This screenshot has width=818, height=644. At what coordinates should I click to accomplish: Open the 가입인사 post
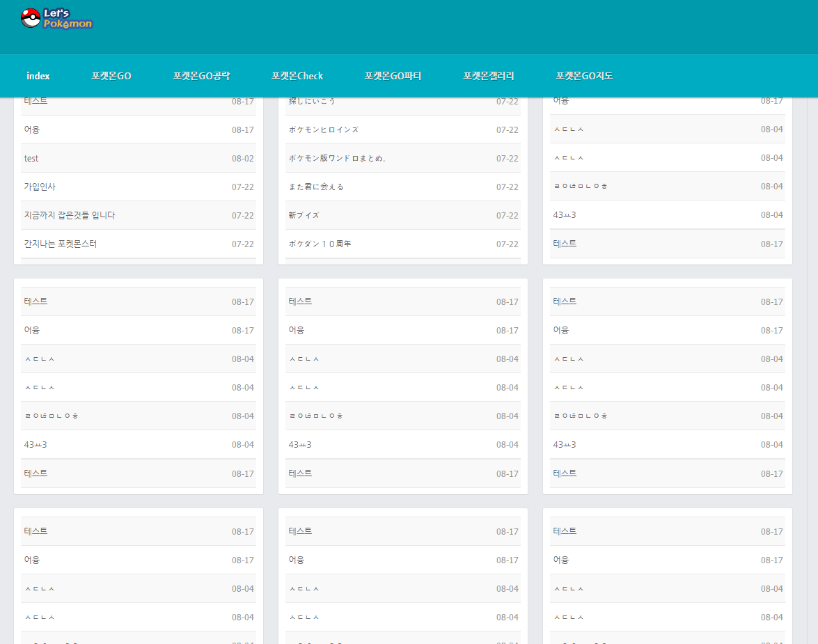point(40,187)
